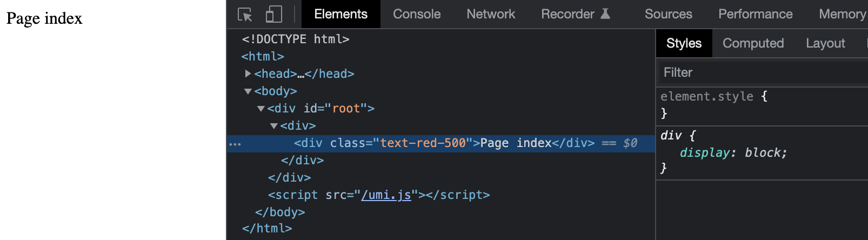Click the div selector in styles
This screenshot has height=240, width=868.
click(671, 136)
